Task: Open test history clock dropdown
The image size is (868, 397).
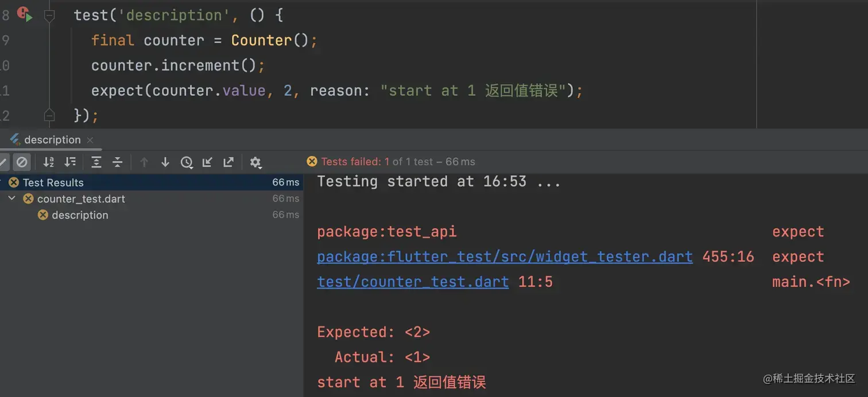Action: coord(187,163)
